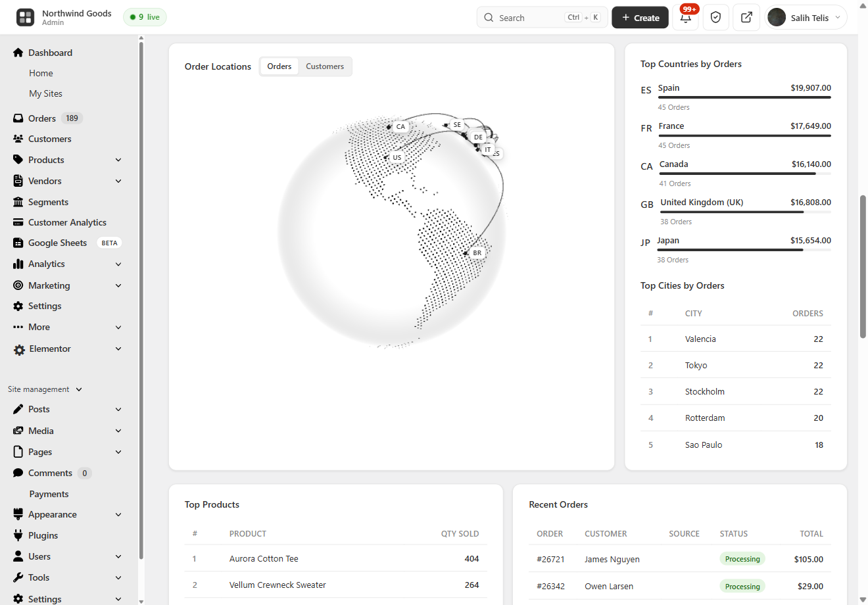This screenshot has width=868, height=605.
Task: Open the external site link icon
Action: click(746, 18)
